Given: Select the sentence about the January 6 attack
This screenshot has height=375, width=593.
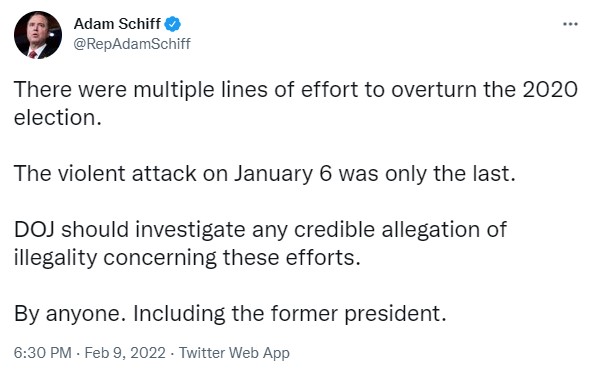Looking at the screenshot, I should tap(265, 174).
